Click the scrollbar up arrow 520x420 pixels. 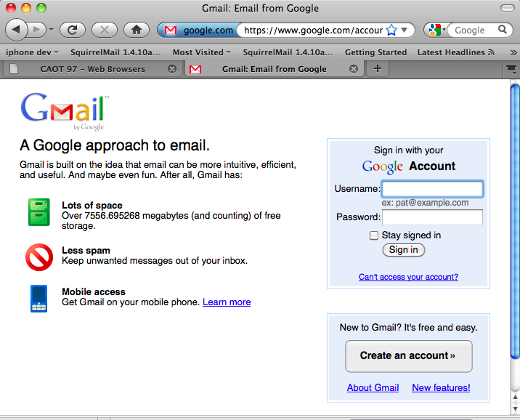(515, 397)
